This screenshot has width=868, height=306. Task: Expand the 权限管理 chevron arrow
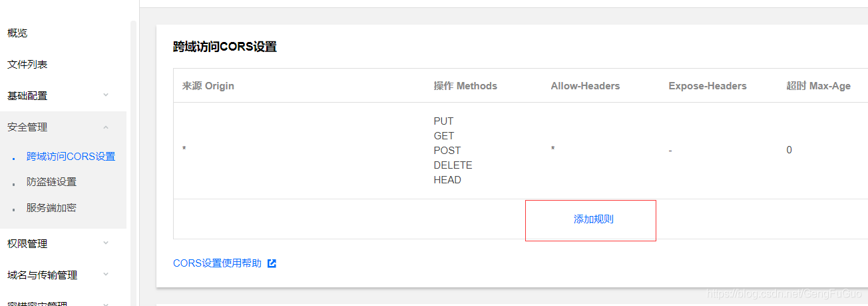tap(106, 243)
